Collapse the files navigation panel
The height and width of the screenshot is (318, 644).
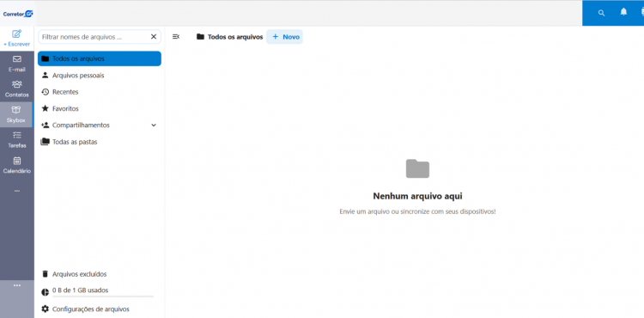[176, 37]
